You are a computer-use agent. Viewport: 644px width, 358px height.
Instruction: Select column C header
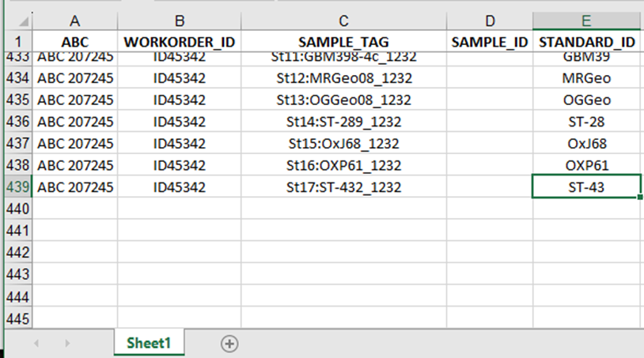(343, 20)
